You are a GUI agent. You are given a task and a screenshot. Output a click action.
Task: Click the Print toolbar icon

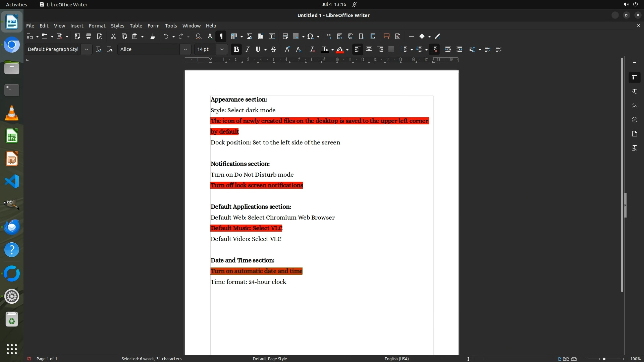pyautogui.click(x=89, y=36)
